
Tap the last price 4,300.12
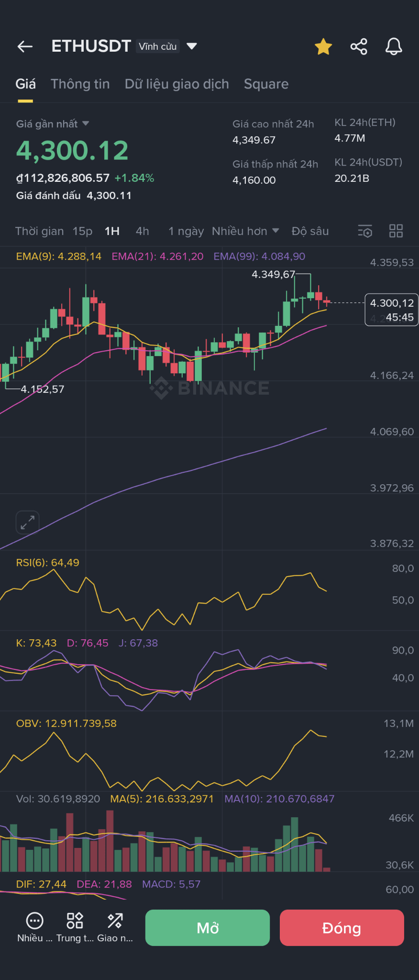click(73, 151)
